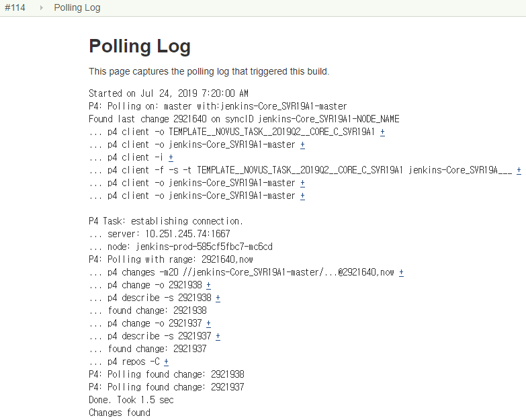526x420 pixels.
Task: Click the 'Started on Jul 24, 2019' line
Action: pyautogui.click(x=169, y=94)
